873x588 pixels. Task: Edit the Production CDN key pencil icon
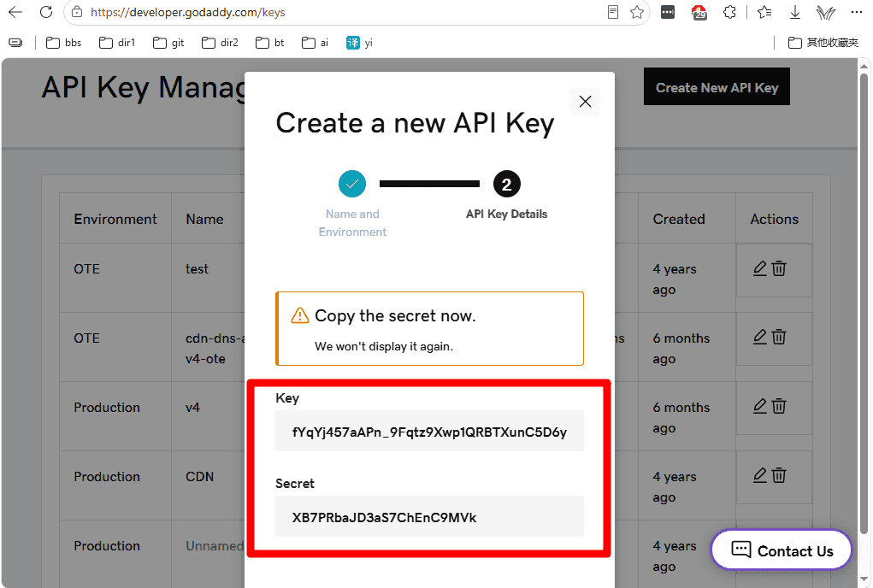760,475
